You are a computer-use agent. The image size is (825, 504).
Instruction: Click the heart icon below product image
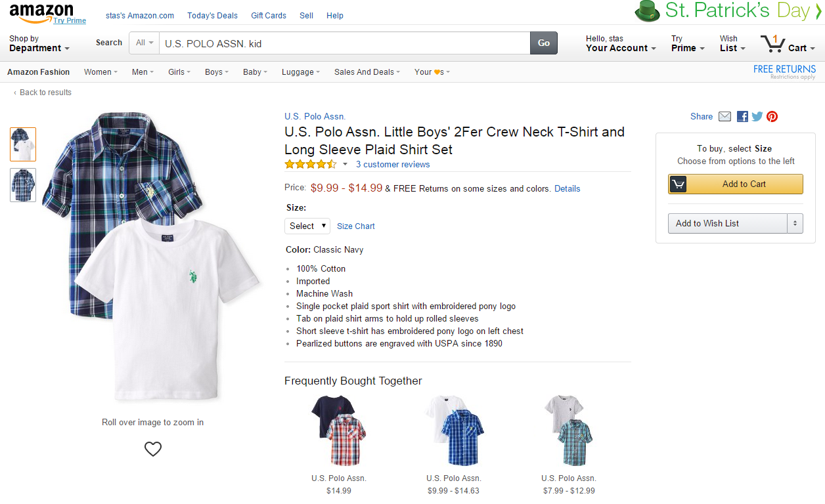153,449
